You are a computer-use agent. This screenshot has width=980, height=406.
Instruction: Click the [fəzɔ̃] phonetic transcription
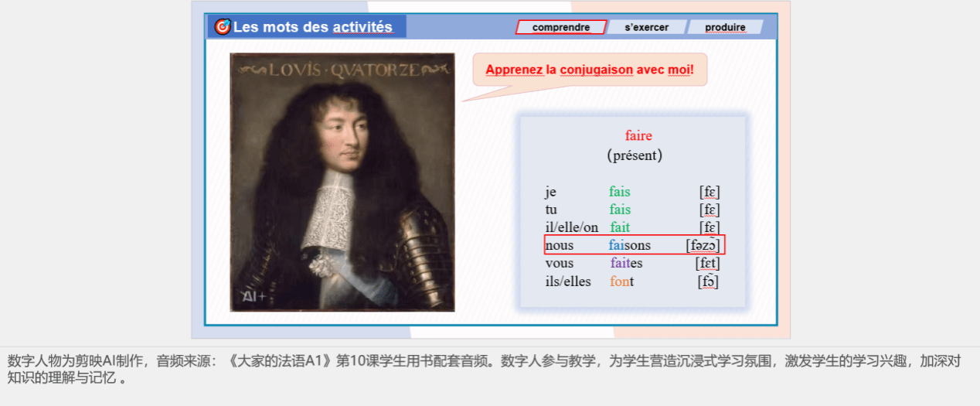coord(703,246)
